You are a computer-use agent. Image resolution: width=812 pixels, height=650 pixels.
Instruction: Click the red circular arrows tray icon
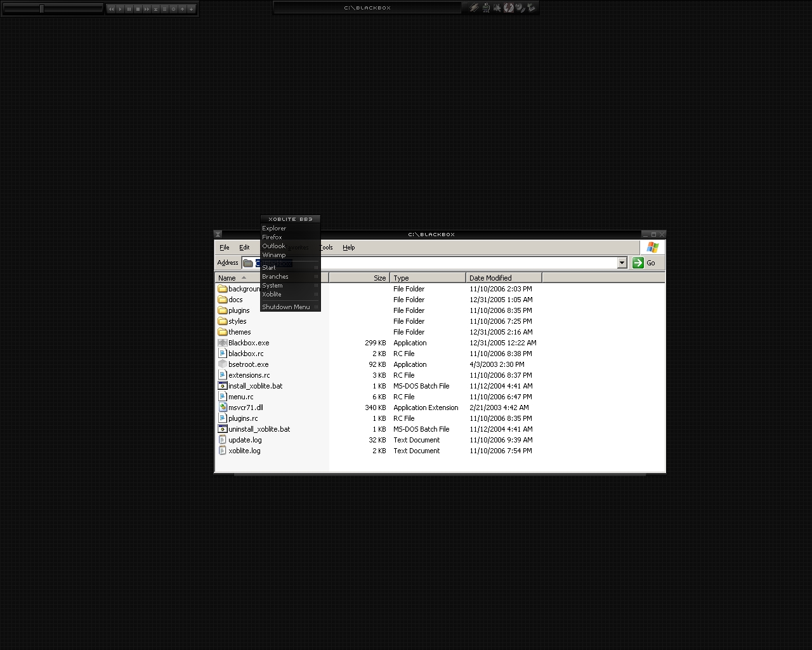pyautogui.click(x=509, y=8)
